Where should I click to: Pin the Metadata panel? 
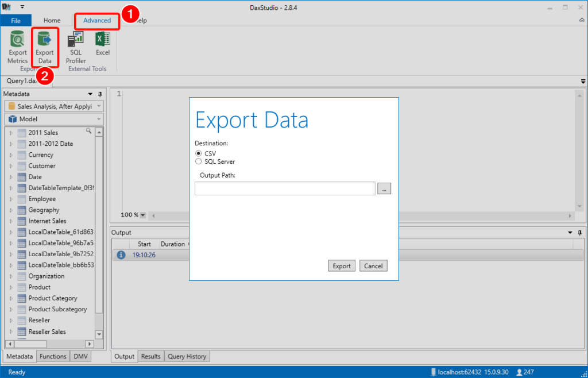100,94
